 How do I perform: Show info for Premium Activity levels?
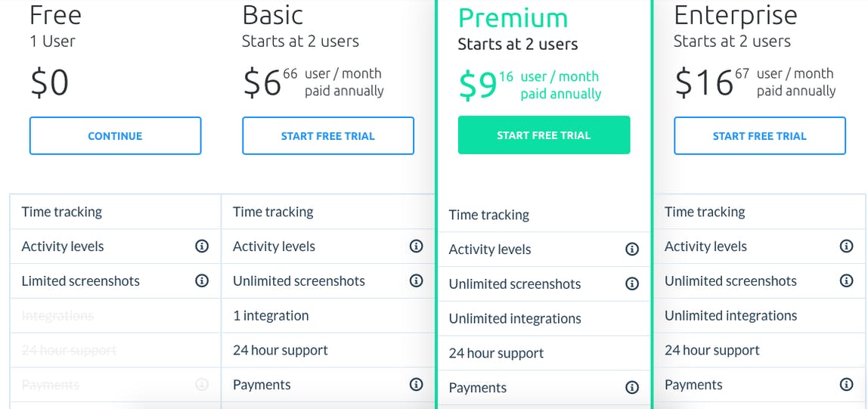pos(632,249)
